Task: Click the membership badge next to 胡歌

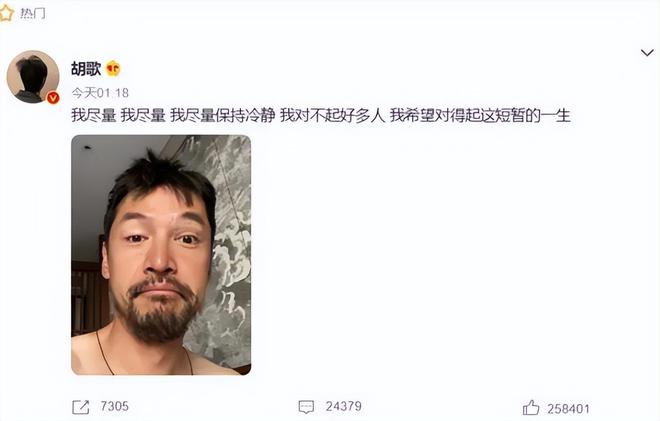Action: pos(113,68)
